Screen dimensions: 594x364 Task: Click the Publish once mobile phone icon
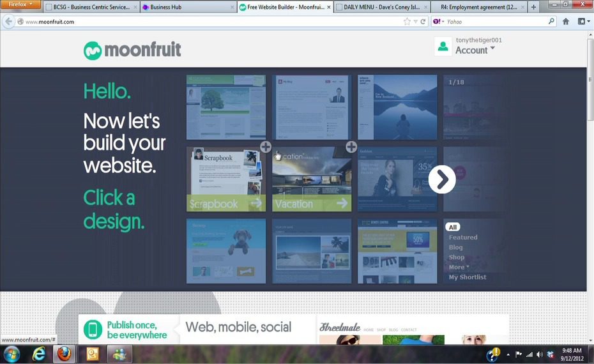click(x=93, y=330)
